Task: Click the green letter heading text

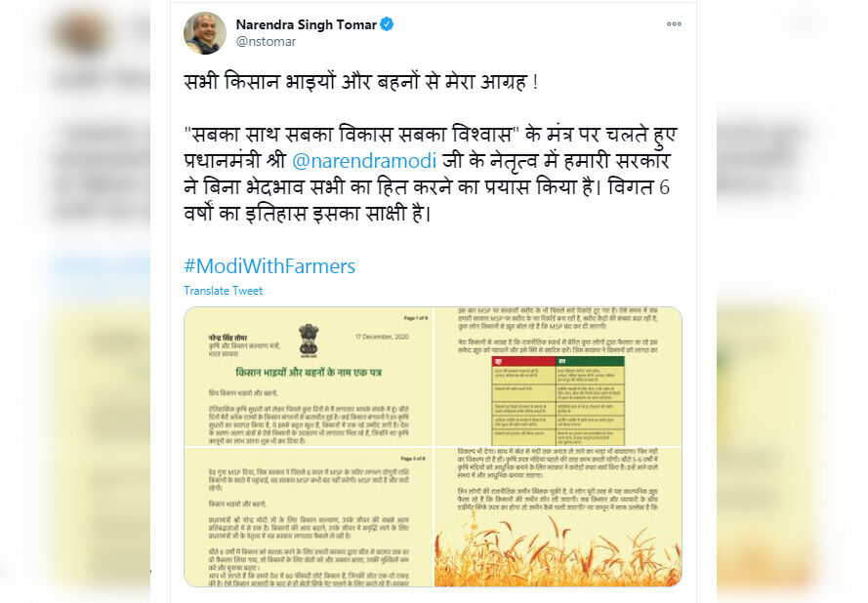Action: click(x=309, y=373)
